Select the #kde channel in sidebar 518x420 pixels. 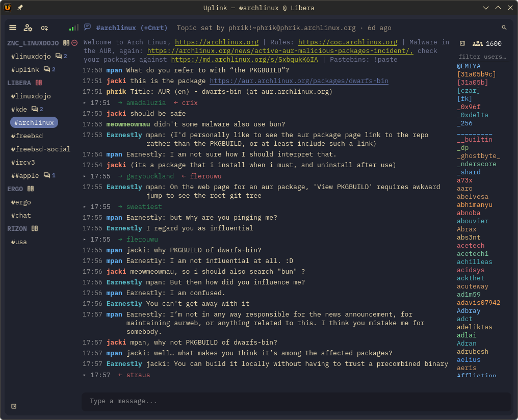pos(19,109)
